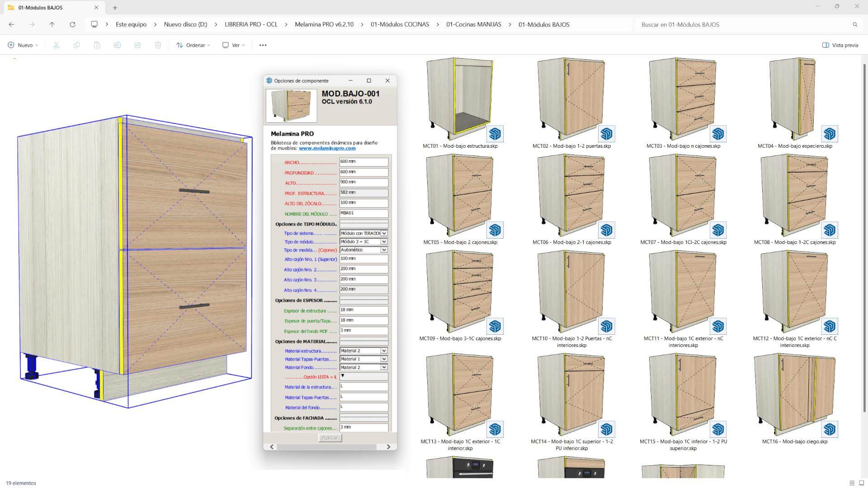The width and height of the screenshot is (868, 488).
Task: Toggle Vista previa preview pane
Action: coord(840,45)
